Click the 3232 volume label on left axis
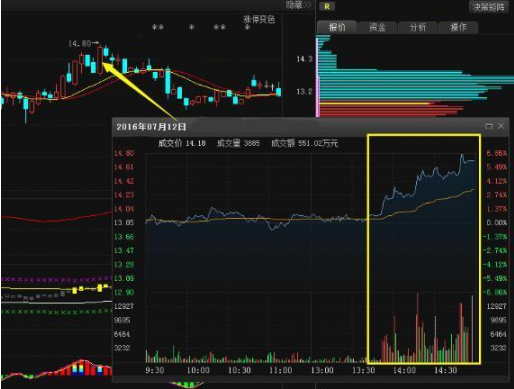514x389 pixels. (122, 348)
